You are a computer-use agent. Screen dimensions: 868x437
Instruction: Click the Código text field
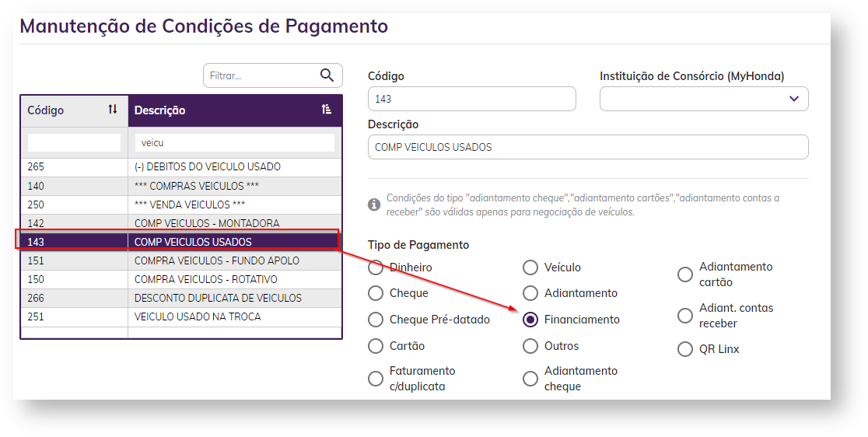[471, 99]
